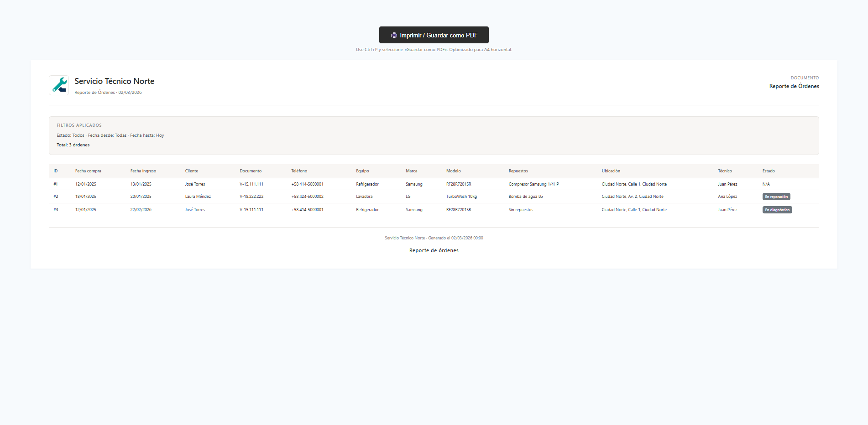Click phone number +58 424-5000002

point(307,197)
